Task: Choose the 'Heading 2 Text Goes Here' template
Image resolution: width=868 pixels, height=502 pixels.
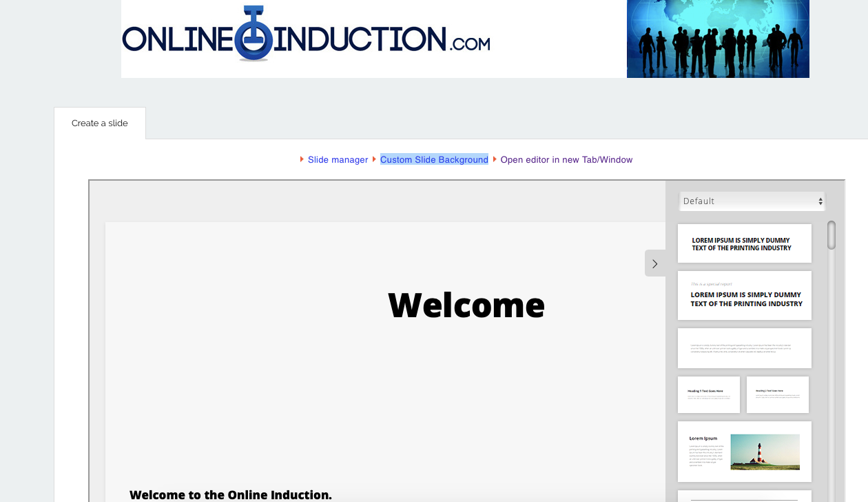Action: click(778, 394)
